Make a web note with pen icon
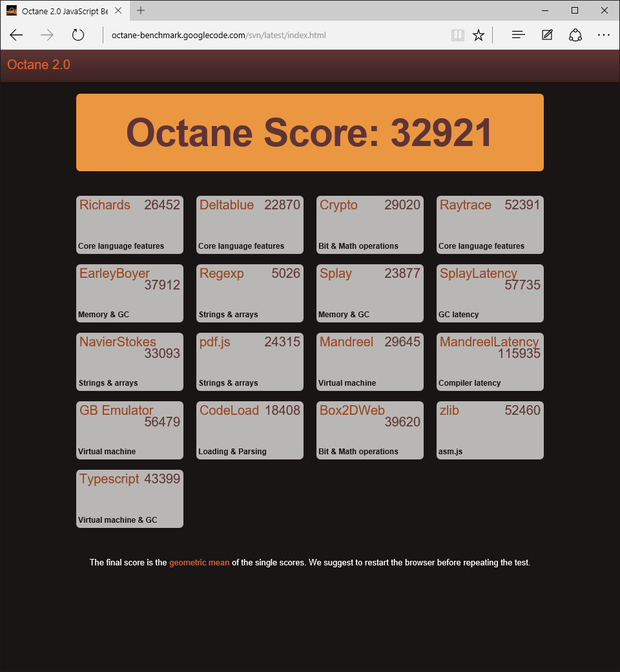The height and width of the screenshot is (672, 620). click(547, 35)
